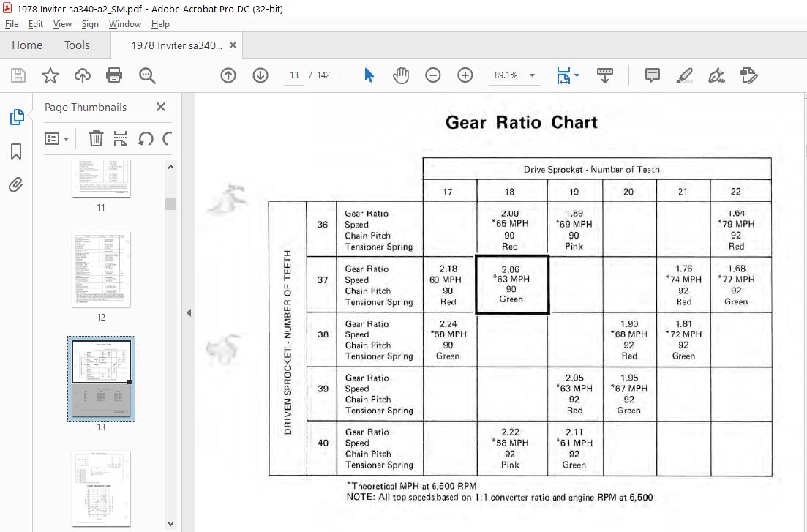The height and width of the screenshot is (532, 807).
Task: Open thumbnail options menu dropdown
Action: (x=56, y=138)
